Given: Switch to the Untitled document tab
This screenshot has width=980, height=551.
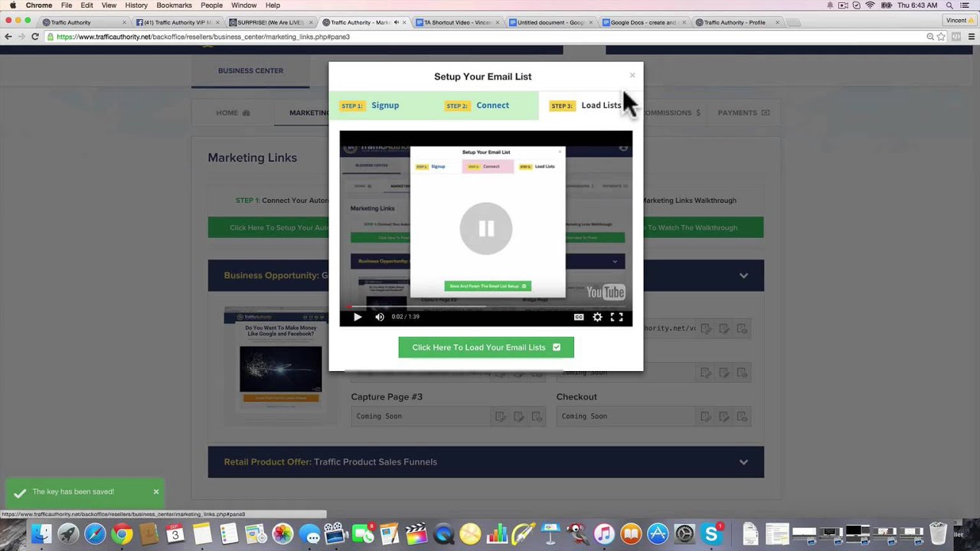Looking at the screenshot, I should 551,22.
